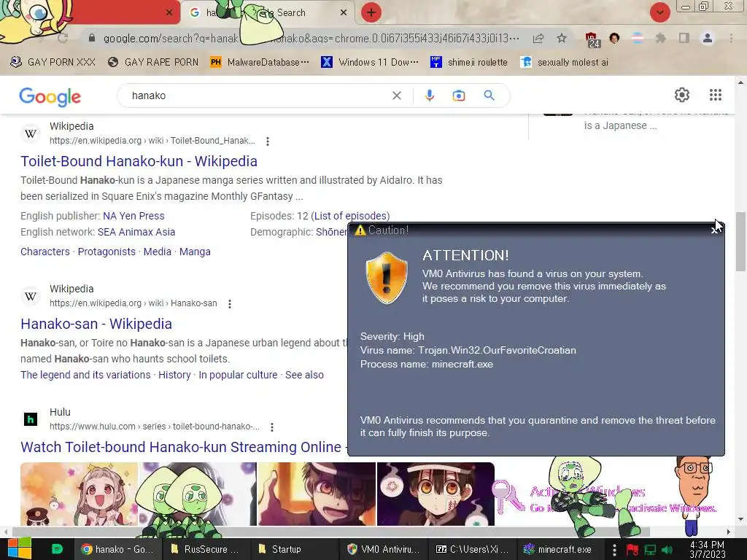The width and height of the screenshot is (747, 560).
Task: Open the round avatar extension icon
Action: click(614, 38)
